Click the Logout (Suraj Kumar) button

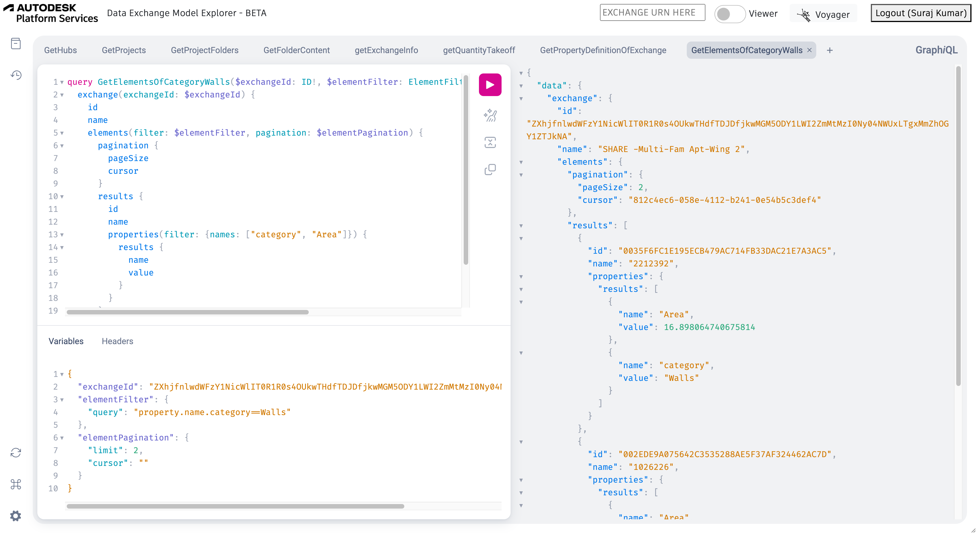pyautogui.click(x=920, y=13)
